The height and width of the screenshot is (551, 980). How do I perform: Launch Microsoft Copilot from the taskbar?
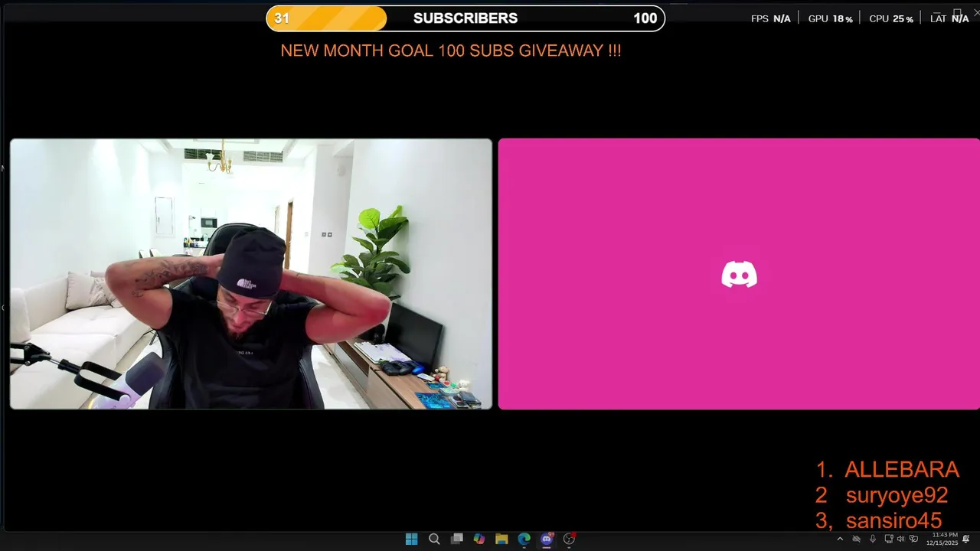pyautogui.click(x=479, y=539)
